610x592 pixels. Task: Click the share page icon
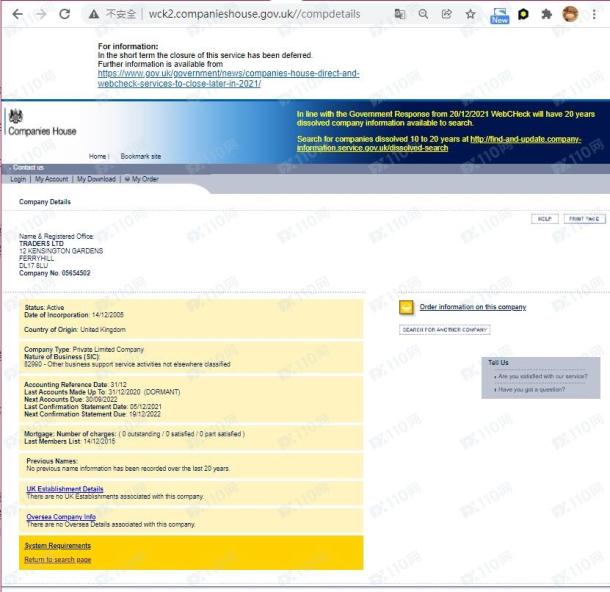(447, 14)
